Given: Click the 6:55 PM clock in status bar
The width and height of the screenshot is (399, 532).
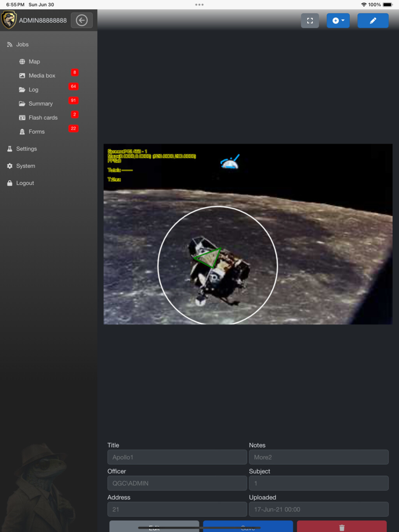Looking at the screenshot, I should [x=15, y=5].
